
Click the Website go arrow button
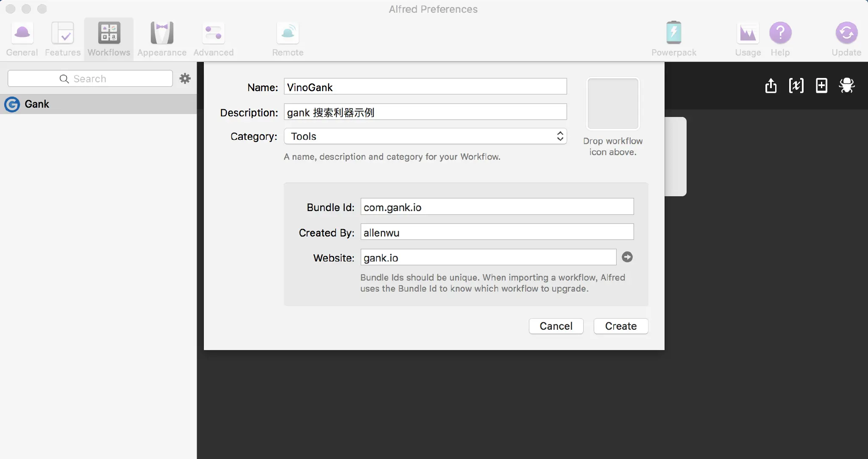627,257
